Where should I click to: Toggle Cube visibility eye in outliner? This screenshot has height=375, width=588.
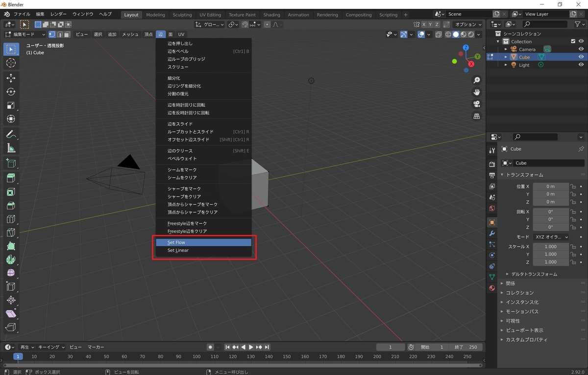coord(581,57)
